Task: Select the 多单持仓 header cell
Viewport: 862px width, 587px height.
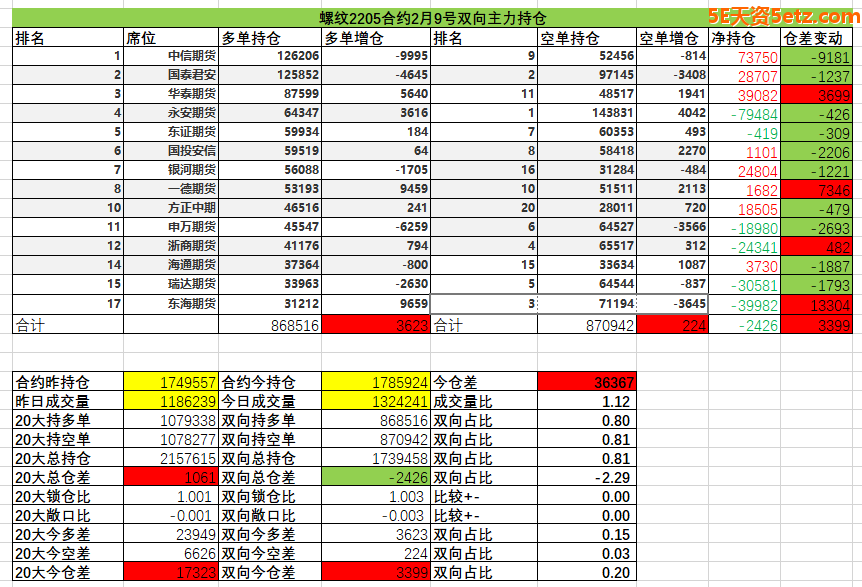Action: [271, 38]
